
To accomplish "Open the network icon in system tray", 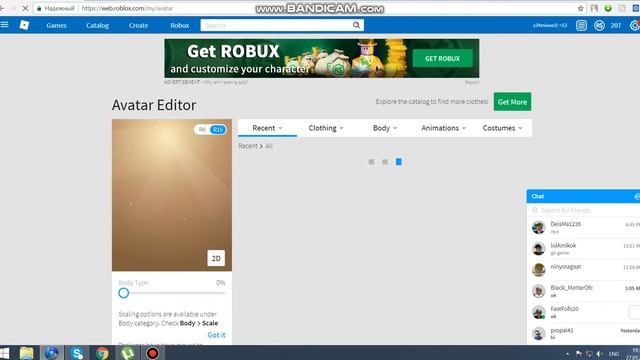I will pos(589,354).
